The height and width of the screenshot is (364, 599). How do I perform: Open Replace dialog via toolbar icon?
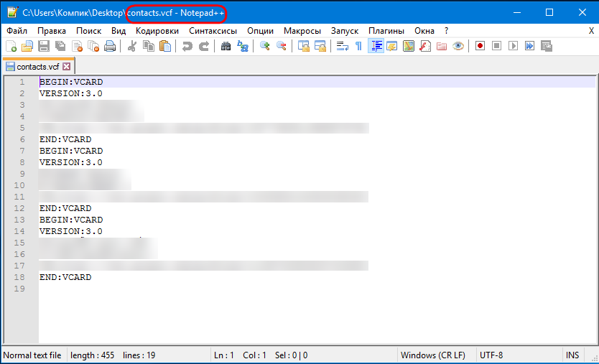(243, 46)
